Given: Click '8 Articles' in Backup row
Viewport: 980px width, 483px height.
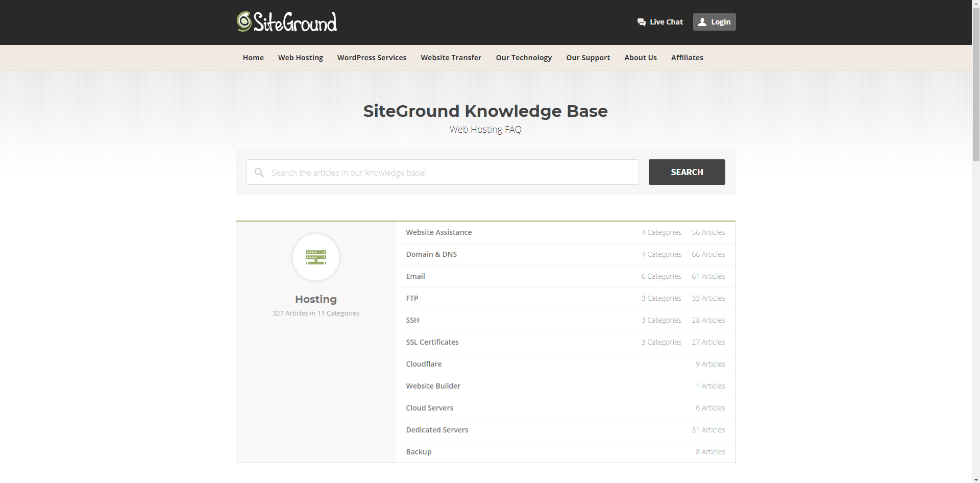Looking at the screenshot, I should [x=710, y=452].
